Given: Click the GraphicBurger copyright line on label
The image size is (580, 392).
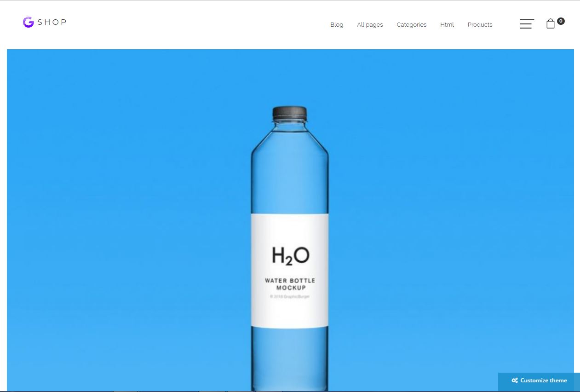Looking at the screenshot, I should click(x=290, y=297).
